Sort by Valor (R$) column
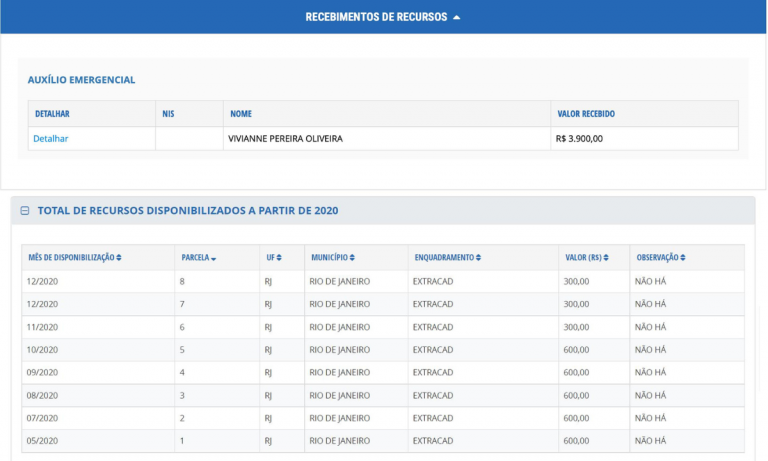 click(587, 258)
